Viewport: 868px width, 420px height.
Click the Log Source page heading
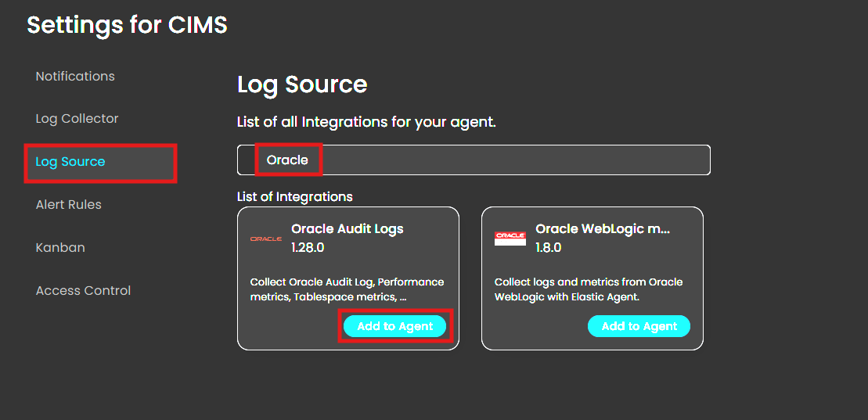tap(302, 84)
